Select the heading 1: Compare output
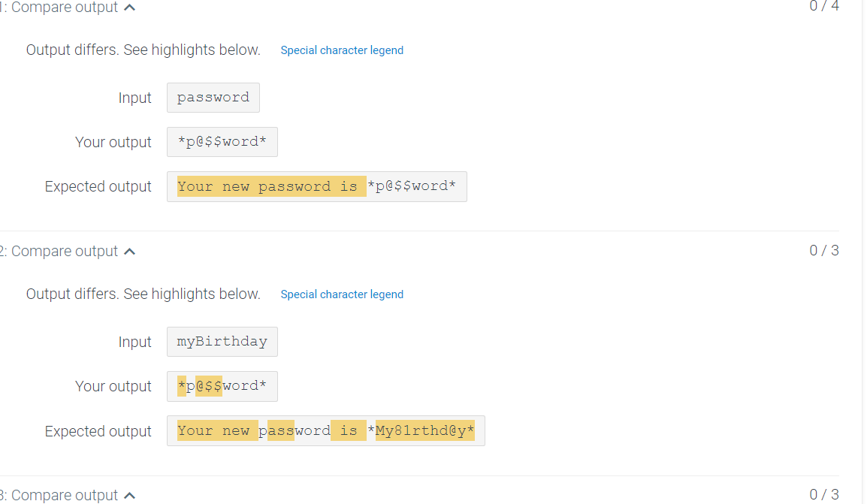This screenshot has width=867, height=504. point(60,8)
